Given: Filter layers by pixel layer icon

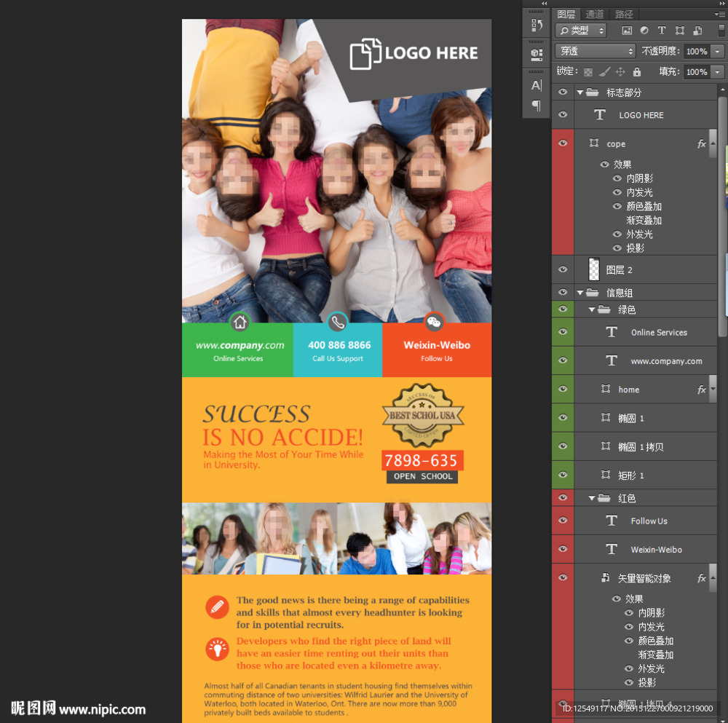Looking at the screenshot, I should click(x=627, y=31).
